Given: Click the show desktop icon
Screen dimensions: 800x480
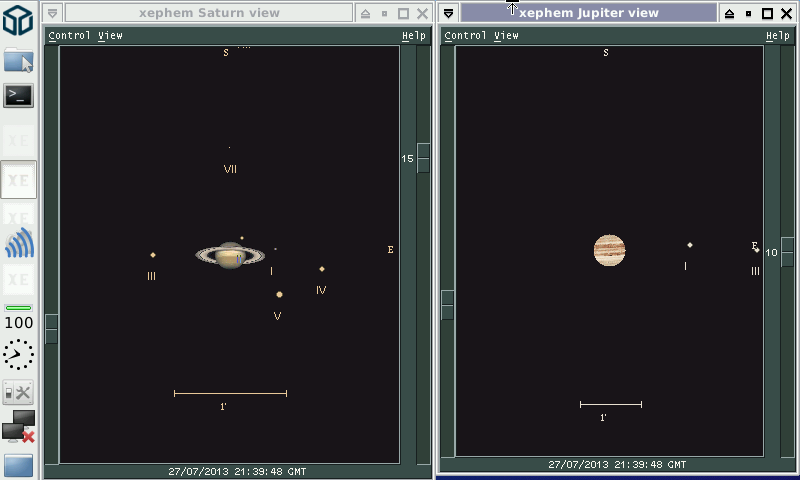Looking at the screenshot, I should click(18, 465).
